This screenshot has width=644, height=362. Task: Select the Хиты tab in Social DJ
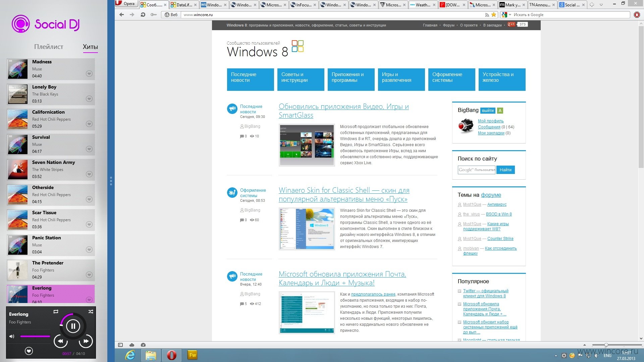(x=90, y=47)
